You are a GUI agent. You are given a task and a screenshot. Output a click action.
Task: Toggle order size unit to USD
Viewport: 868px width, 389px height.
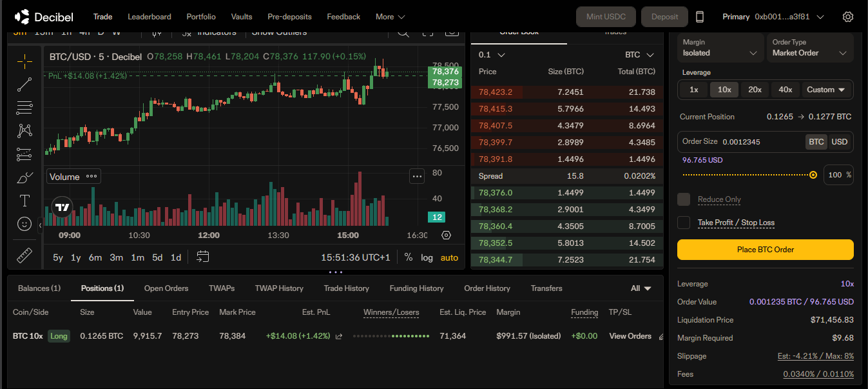click(839, 142)
